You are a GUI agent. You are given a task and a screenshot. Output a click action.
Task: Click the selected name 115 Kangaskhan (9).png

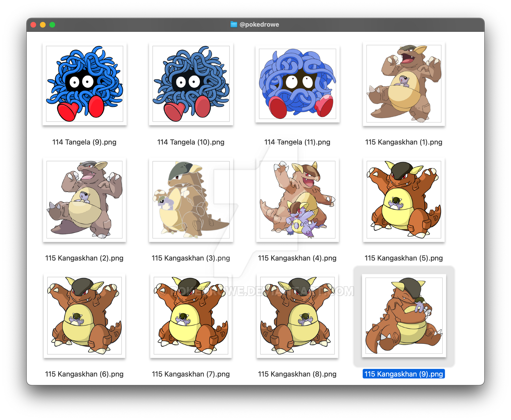[x=404, y=374]
